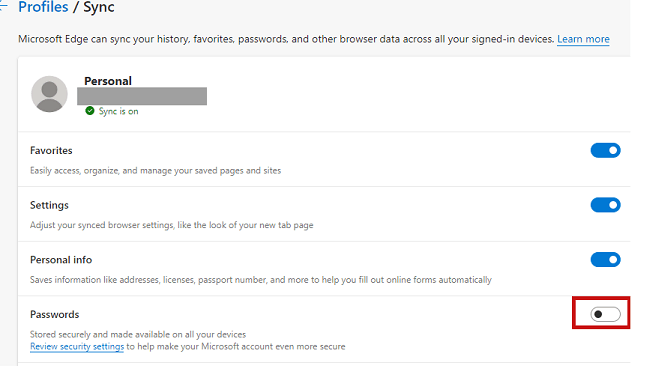Turn off the Settings sync toggle
656x376 pixels.
click(605, 205)
